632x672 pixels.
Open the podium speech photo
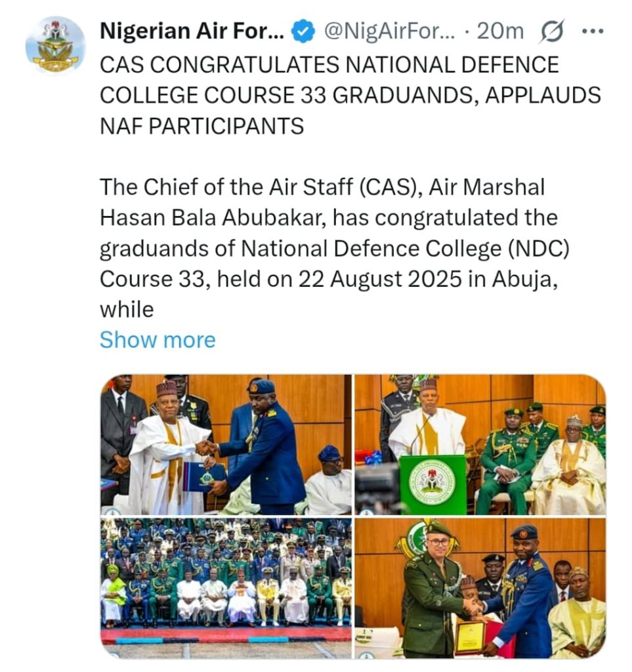480,444
